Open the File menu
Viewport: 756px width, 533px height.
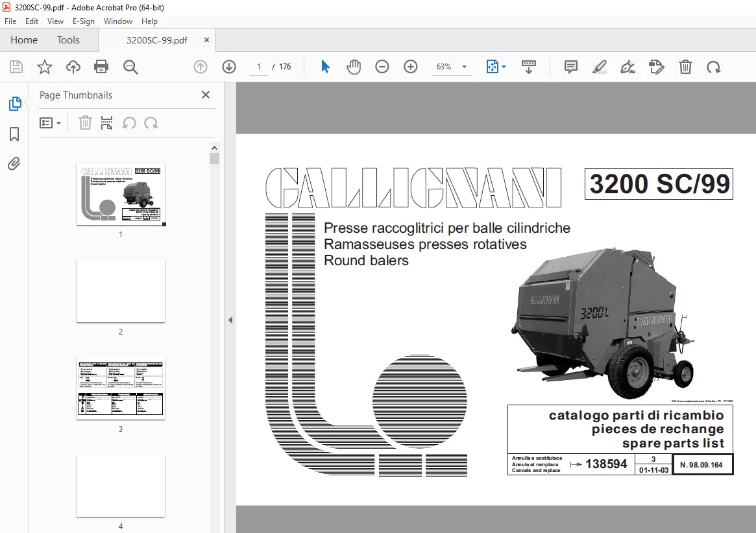point(10,21)
